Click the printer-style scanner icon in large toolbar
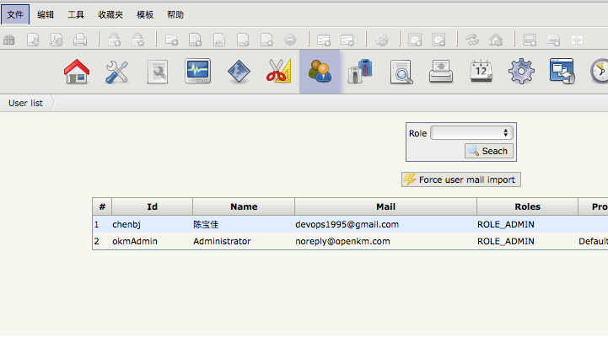The image size is (608, 364). coord(441,72)
